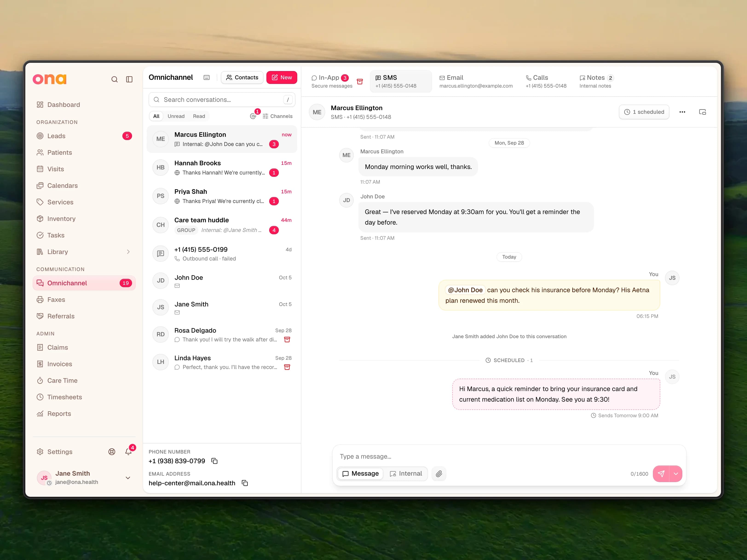Focus the Search conversations field
Screen dimensions: 747x560
tap(222, 100)
